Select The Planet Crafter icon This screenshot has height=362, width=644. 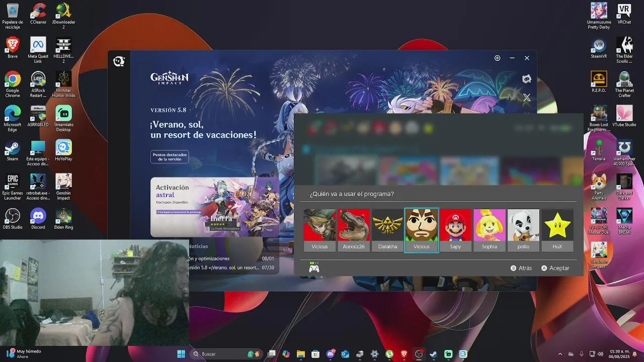point(624,84)
